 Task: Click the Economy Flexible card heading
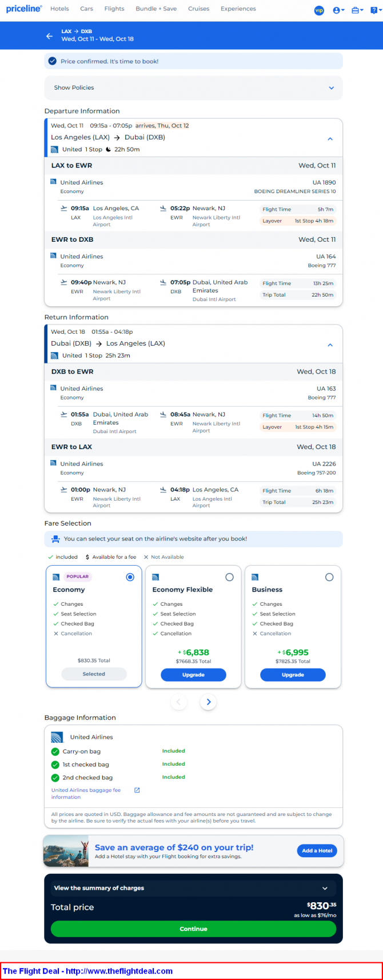click(182, 590)
